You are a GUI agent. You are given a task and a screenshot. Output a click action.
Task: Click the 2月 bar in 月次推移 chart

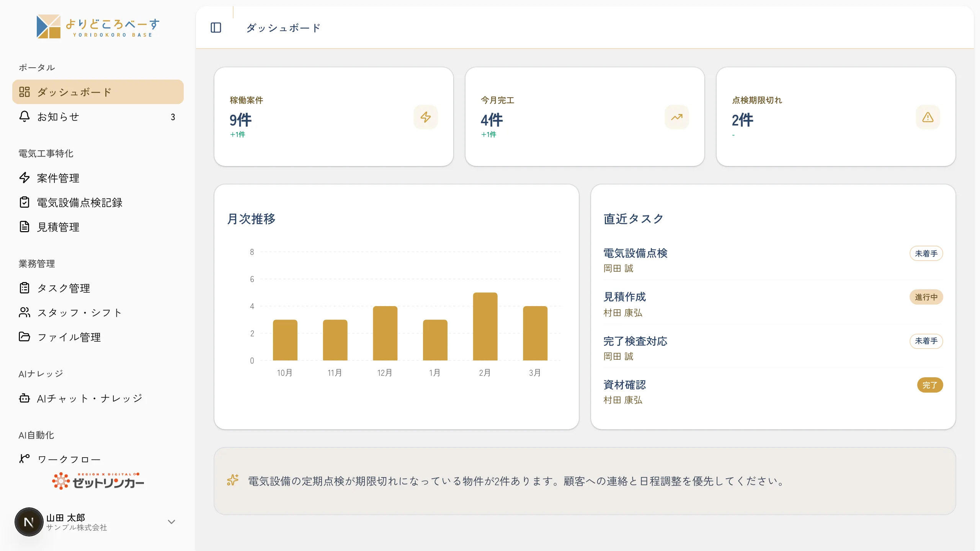pyautogui.click(x=485, y=326)
